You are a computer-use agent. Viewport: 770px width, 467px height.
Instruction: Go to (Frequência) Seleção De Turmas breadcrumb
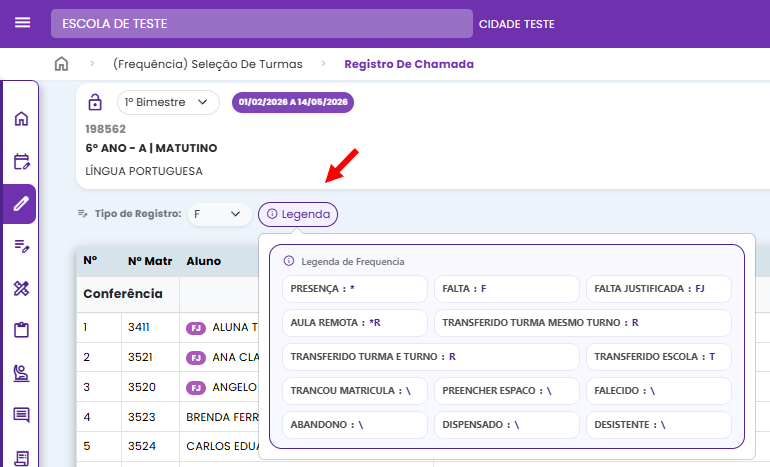(x=208, y=64)
